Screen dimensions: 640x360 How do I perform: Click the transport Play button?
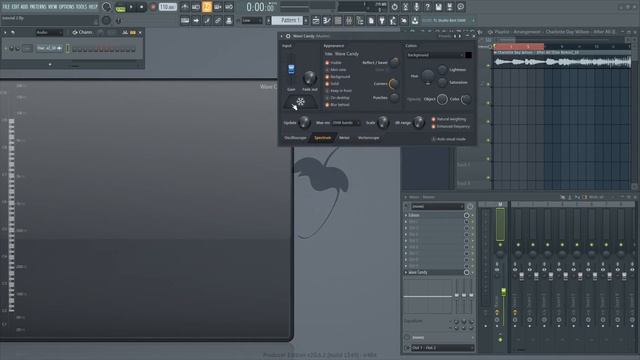click(131, 7)
